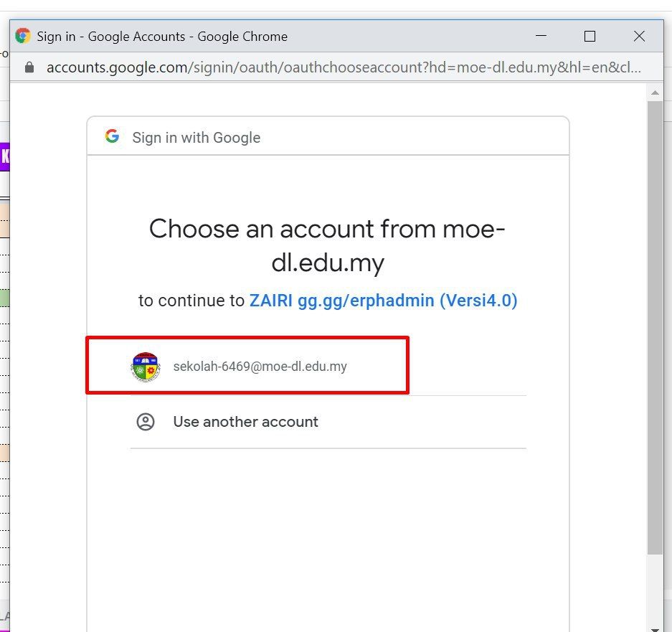Click the school crest account avatar
Viewport: 672px width, 632px height.
pyautogui.click(x=146, y=367)
